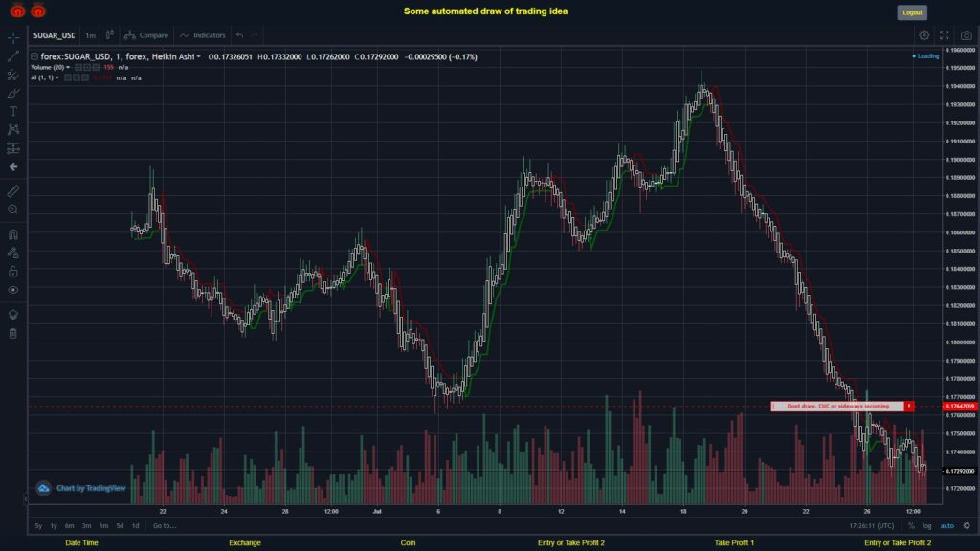Choose the pitchfork drawing tool
The width and height of the screenshot is (980, 551).
point(13,75)
